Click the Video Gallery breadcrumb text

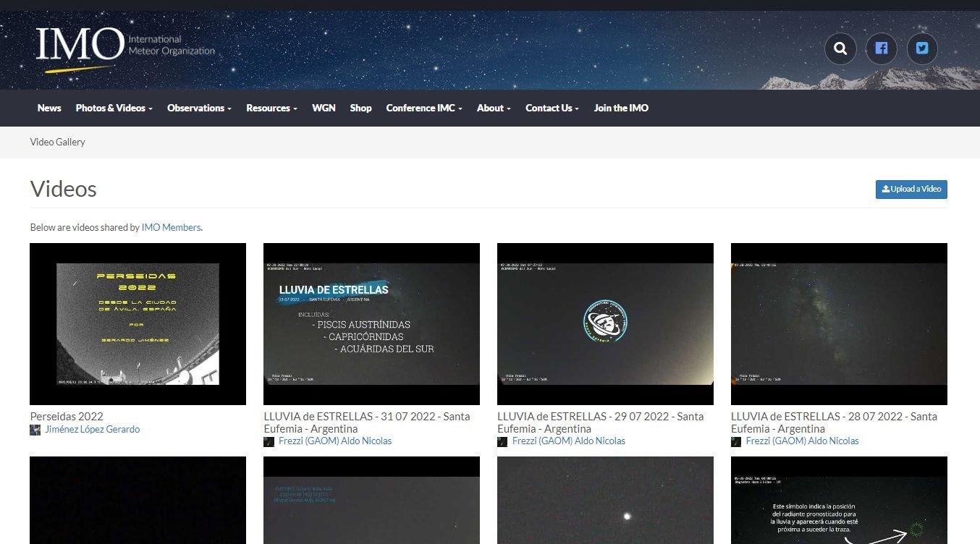coord(58,143)
